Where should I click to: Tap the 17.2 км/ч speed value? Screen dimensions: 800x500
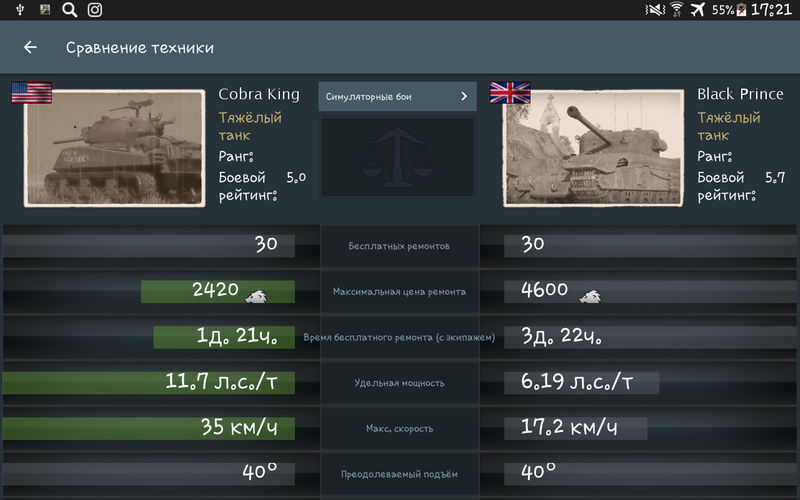[569, 427]
